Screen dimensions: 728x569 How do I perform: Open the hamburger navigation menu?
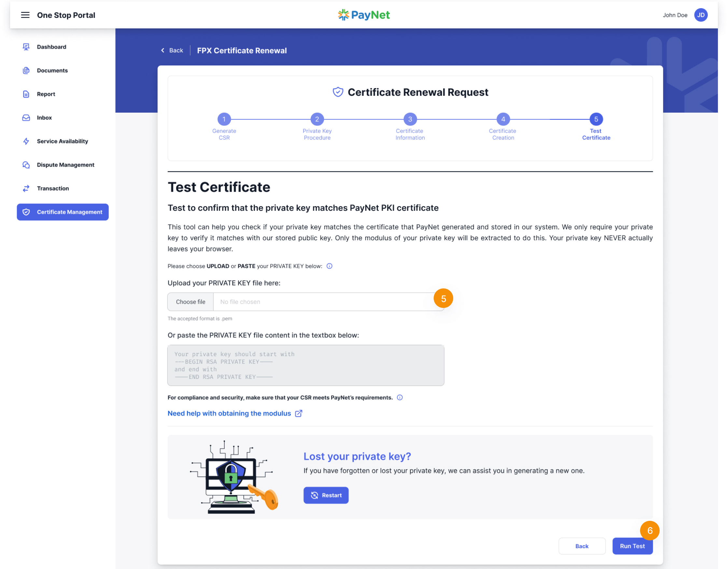tap(25, 15)
